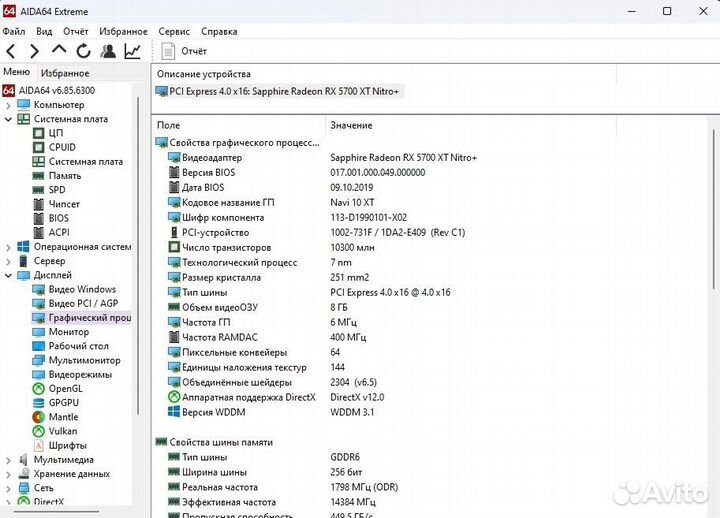Open the Сервис menu

coord(174,32)
